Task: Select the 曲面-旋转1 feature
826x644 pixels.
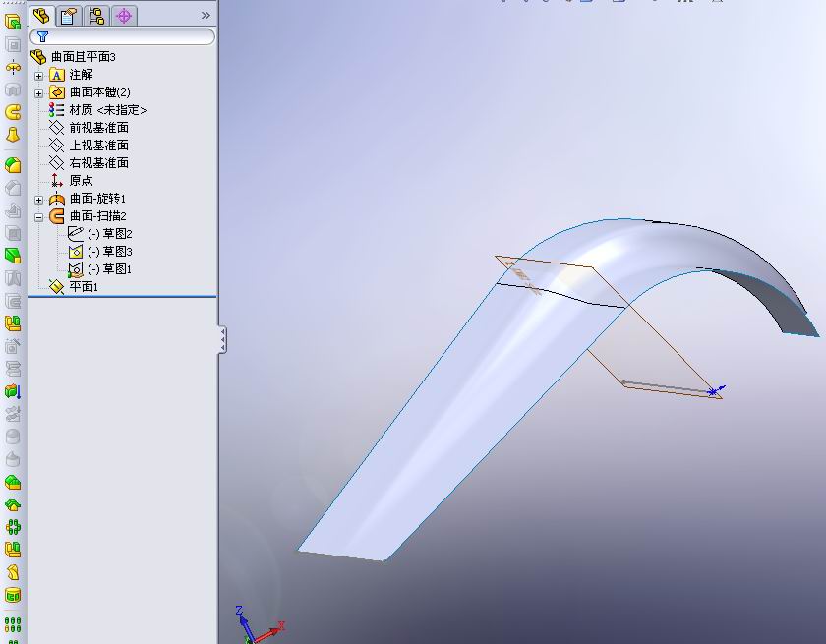Action: 98,199
